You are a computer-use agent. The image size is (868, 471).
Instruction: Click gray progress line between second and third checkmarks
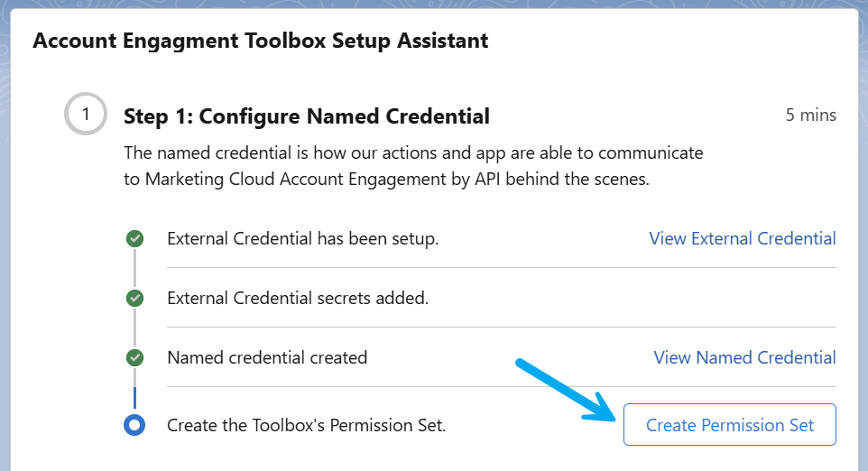click(134, 328)
